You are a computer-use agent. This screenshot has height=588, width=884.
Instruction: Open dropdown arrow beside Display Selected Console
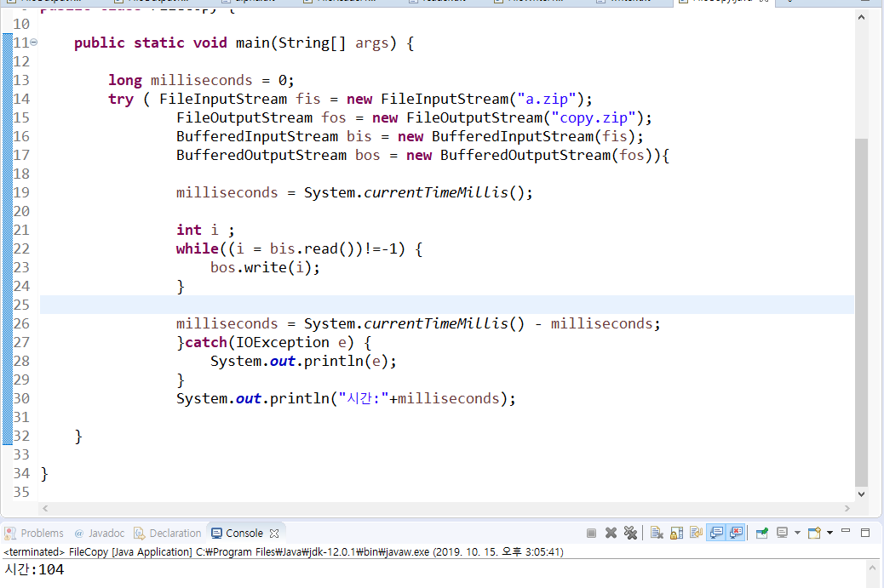coord(797,532)
